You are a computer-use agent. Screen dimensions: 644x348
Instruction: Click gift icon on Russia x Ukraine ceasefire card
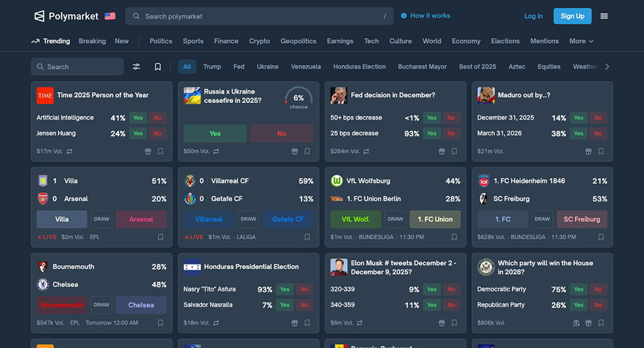coord(294,151)
